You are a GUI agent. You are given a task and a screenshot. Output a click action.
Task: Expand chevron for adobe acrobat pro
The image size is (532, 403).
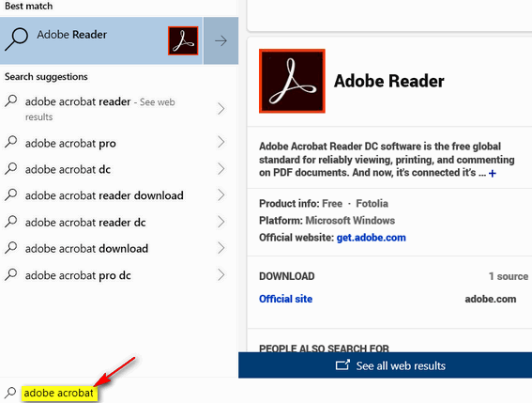pos(221,142)
